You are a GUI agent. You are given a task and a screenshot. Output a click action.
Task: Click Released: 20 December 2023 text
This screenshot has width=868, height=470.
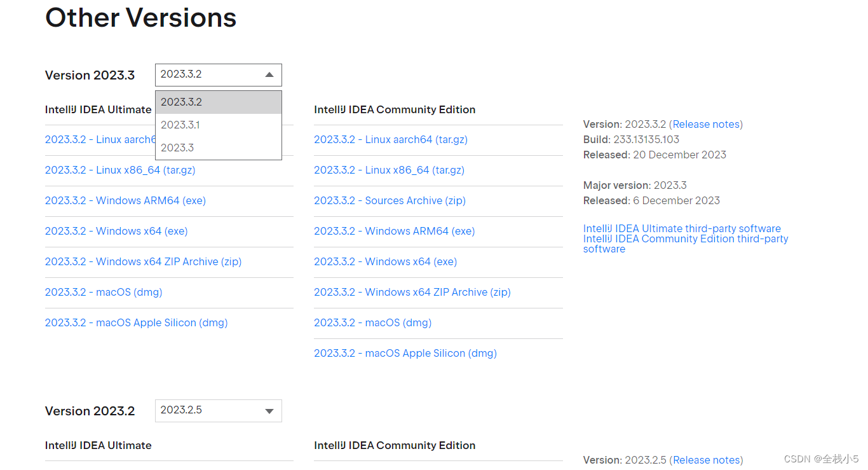point(654,155)
